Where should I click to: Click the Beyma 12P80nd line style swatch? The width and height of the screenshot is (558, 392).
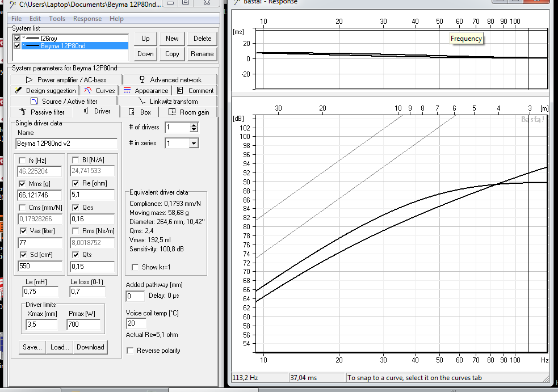coord(33,46)
